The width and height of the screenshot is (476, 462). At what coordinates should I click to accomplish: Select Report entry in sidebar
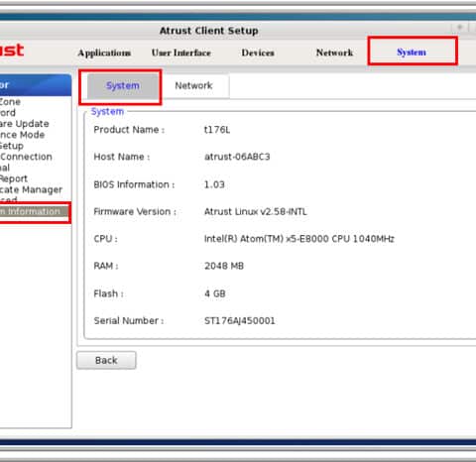14,178
